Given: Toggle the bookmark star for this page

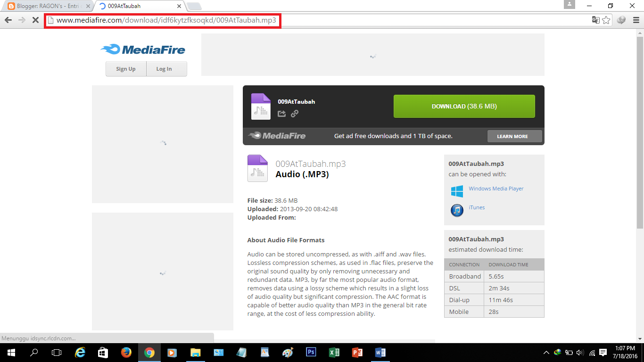Looking at the screenshot, I should pos(605,20).
